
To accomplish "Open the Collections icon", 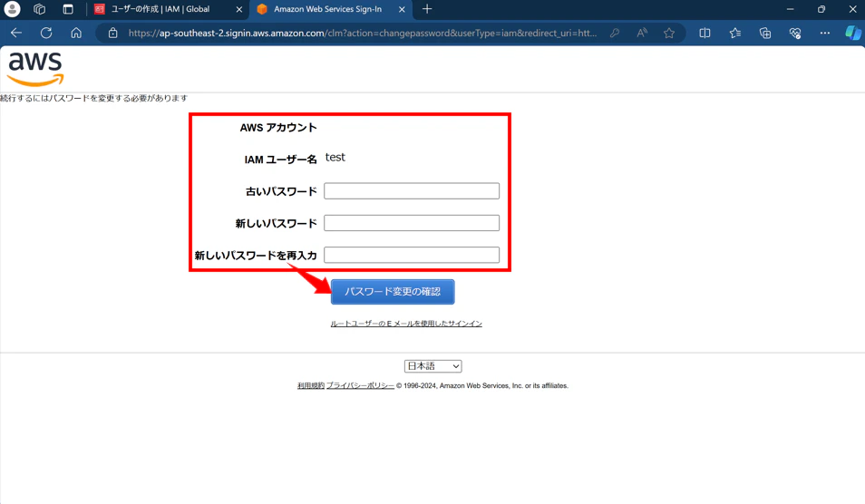I will click(765, 33).
